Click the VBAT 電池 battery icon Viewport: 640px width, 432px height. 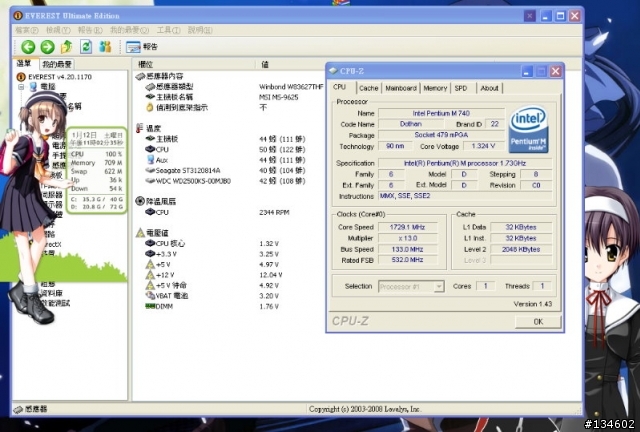point(150,295)
